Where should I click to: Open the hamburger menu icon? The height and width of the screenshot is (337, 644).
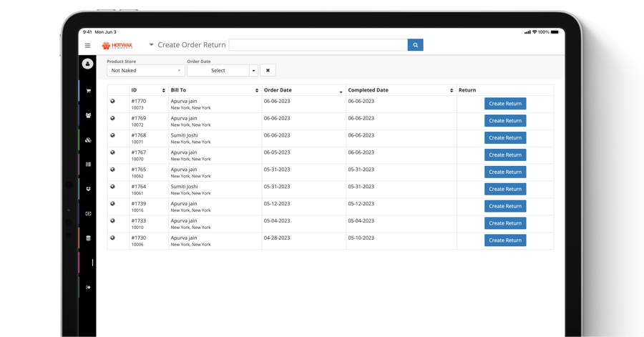[88, 45]
